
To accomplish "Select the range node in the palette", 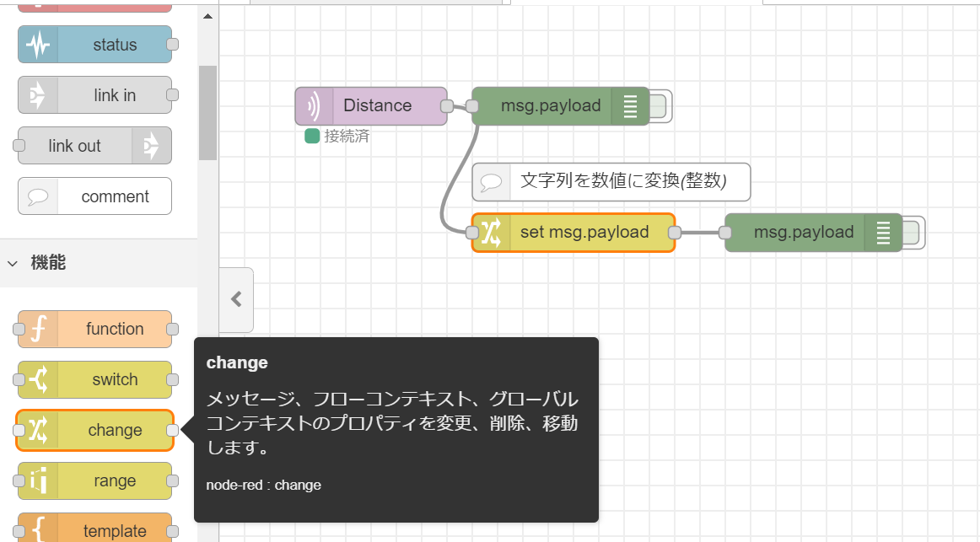I will (94, 480).
